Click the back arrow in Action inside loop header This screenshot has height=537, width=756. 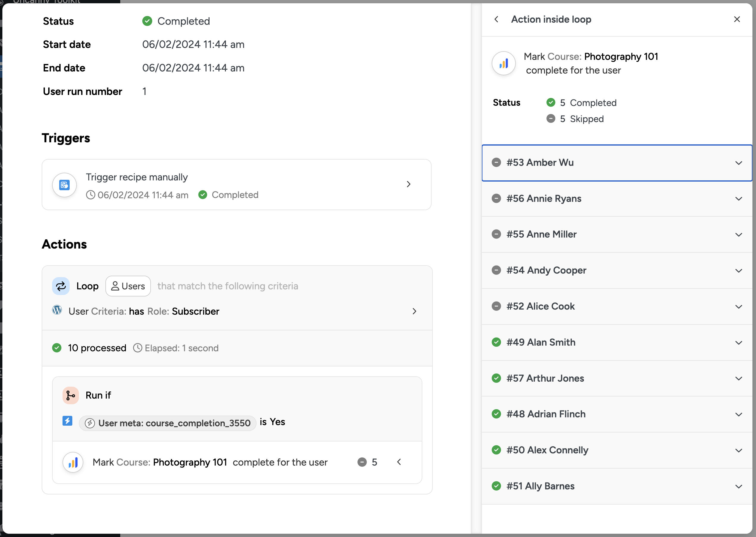[x=496, y=19]
